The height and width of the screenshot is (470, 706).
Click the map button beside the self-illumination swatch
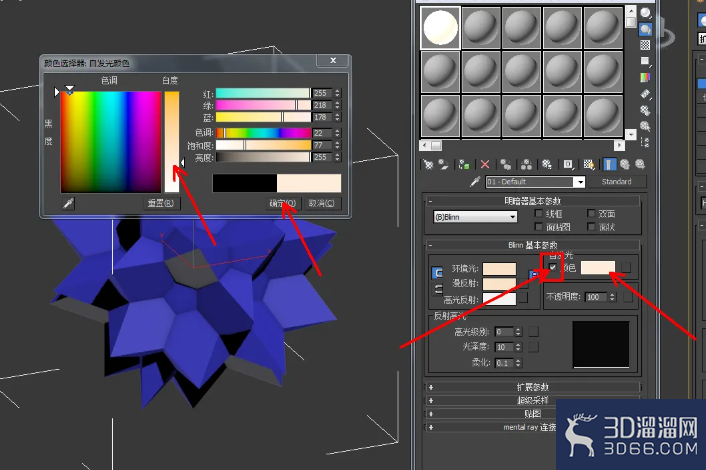(626, 268)
